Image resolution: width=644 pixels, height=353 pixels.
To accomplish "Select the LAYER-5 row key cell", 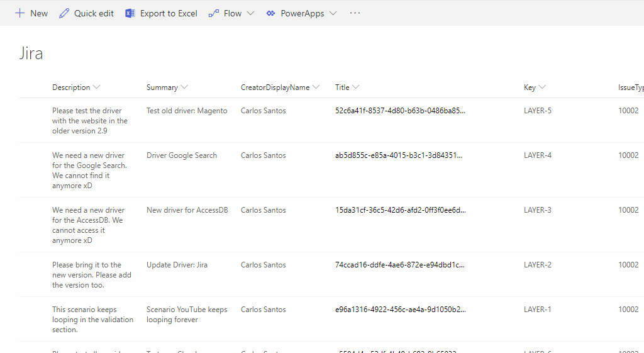I will (537, 111).
